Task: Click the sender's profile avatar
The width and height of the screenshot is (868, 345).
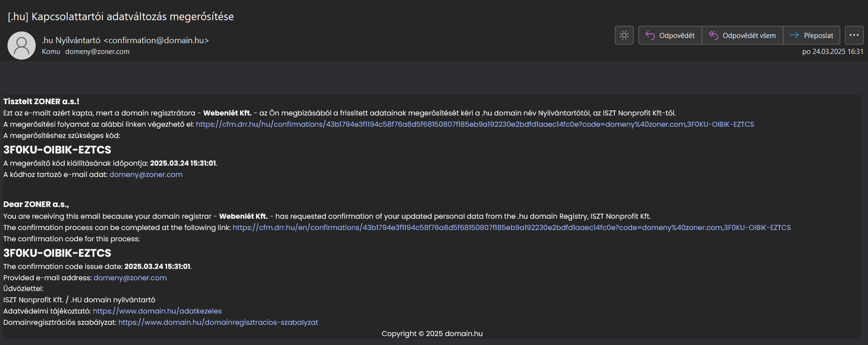Action: tap(22, 46)
